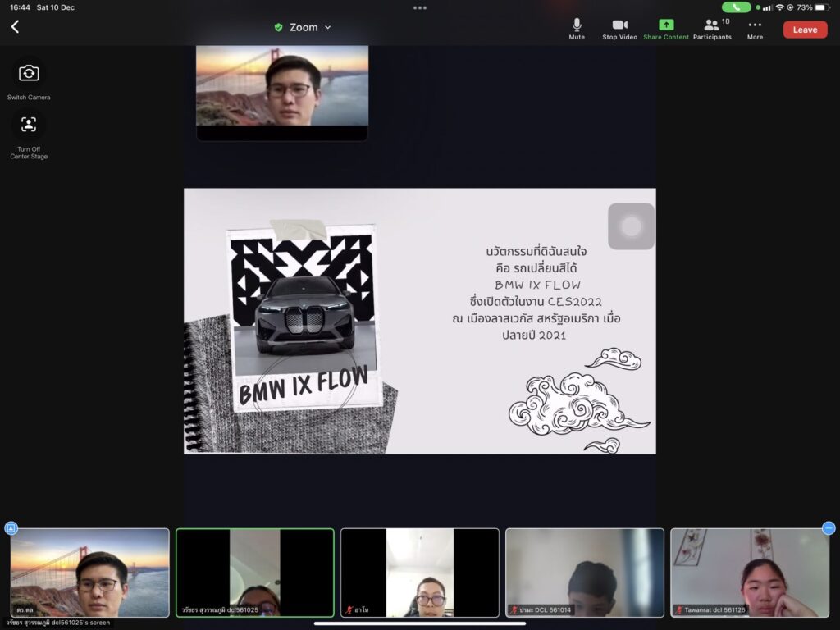The image size is (840, 630).
Task: Collapse thumbnail strip with blue minus button
Action: point(829,528)
